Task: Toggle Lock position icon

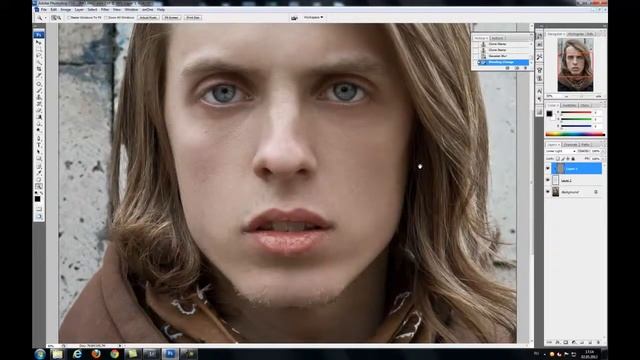Action: tap(568, 159)
